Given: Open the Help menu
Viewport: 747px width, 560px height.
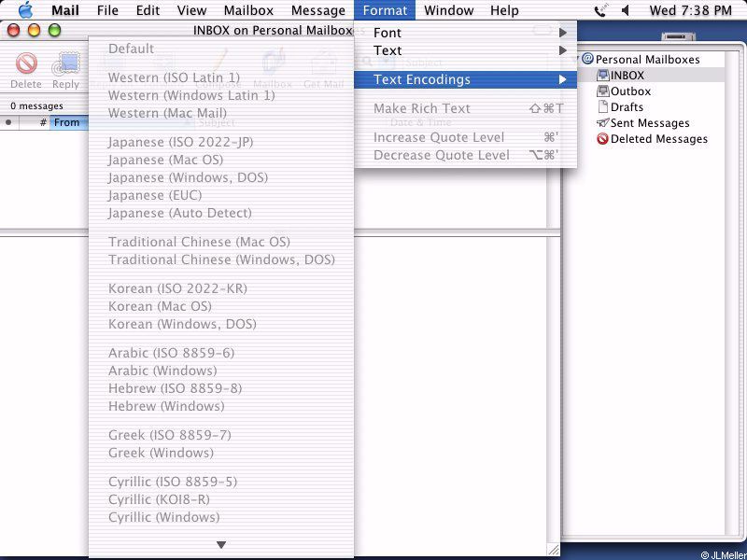Looking at the screenshot, I should coord(504,10).
